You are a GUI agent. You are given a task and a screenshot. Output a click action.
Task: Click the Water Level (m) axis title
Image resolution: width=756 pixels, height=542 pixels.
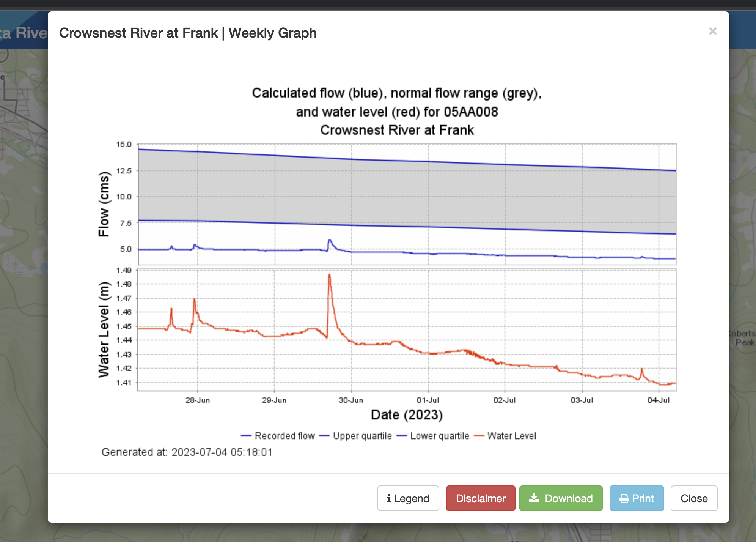pyautogui.click(x=104, y=329)
